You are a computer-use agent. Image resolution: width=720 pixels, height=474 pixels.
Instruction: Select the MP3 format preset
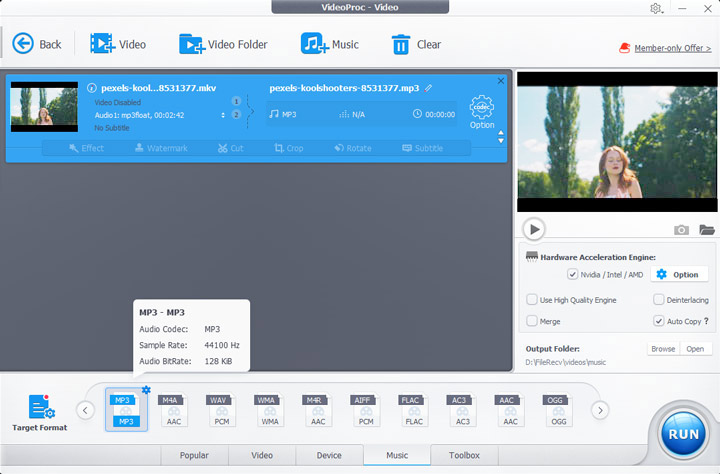(x=126, y=410)
